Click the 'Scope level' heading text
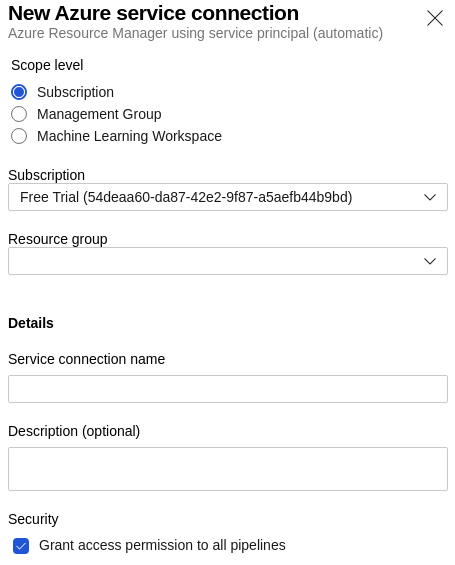 click(x=47, y=65)
